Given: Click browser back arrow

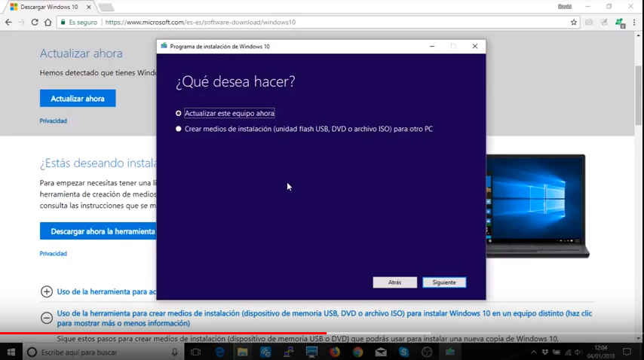Looking at the screenshot, I should pos(8,23).
